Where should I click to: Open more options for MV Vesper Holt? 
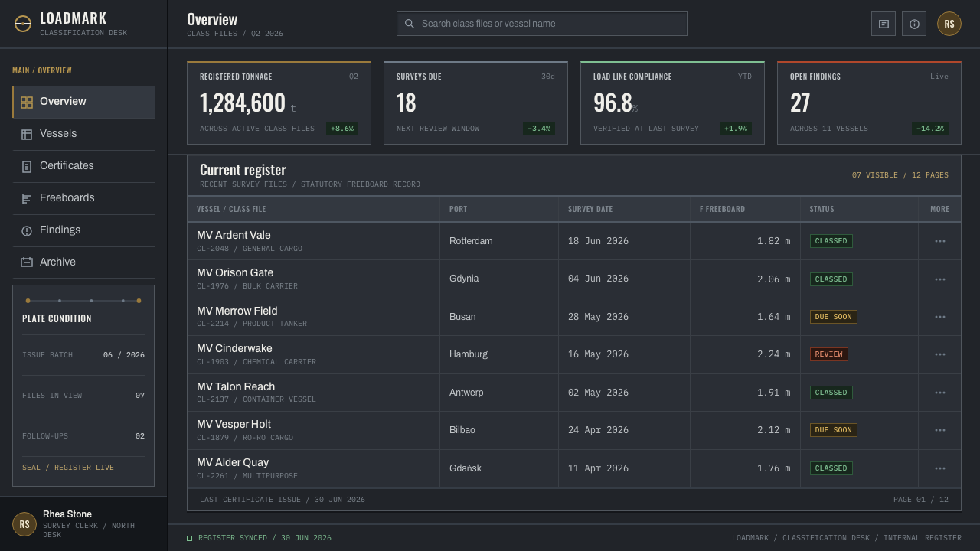tap(940, 430)
